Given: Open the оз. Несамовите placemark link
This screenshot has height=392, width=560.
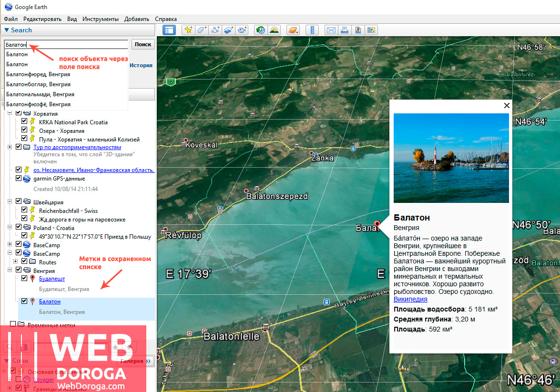Looking at the screenshot, I should [x=94, y=170].
